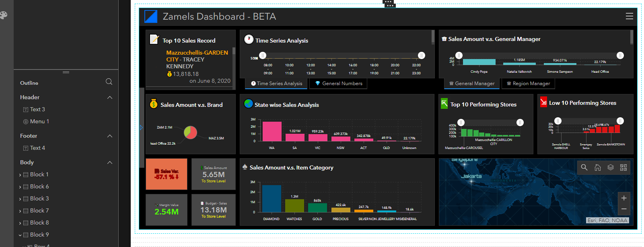Click the Outline panel resize handle
Image resolution: width=644 pixels, height=247 pixels.
[x=66, y=72]
